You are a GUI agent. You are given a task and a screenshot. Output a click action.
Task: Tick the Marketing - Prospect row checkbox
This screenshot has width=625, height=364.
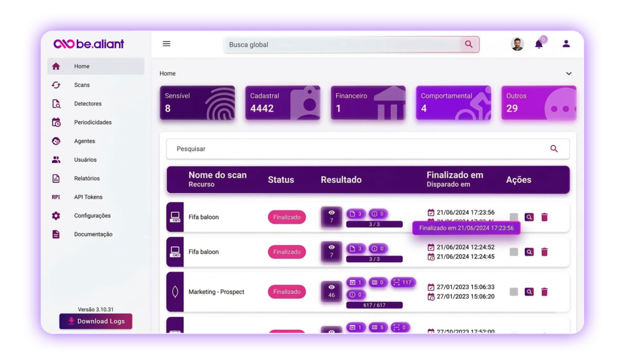(514, 292)
